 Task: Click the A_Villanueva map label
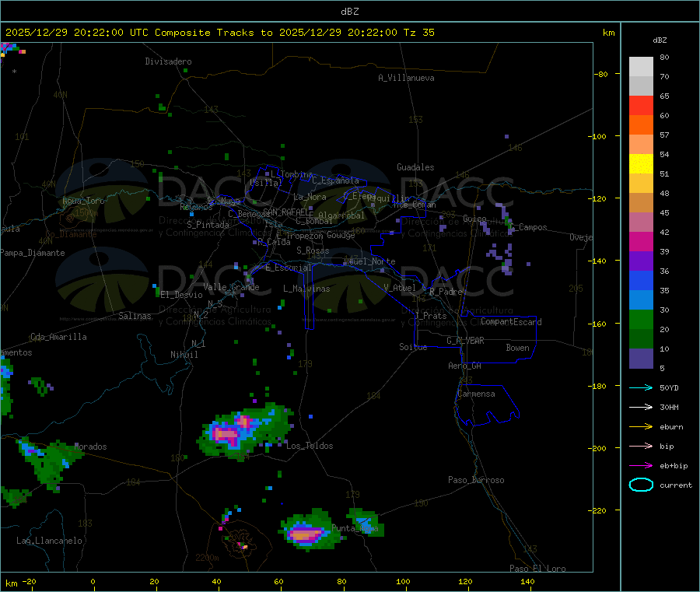click(406, 78)
